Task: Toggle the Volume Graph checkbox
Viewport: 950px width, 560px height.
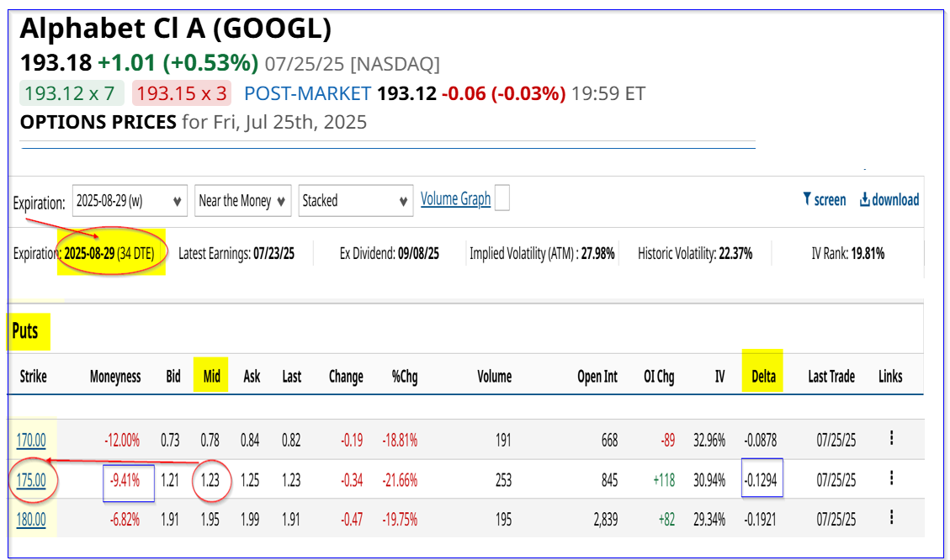Action: point(502,198)
